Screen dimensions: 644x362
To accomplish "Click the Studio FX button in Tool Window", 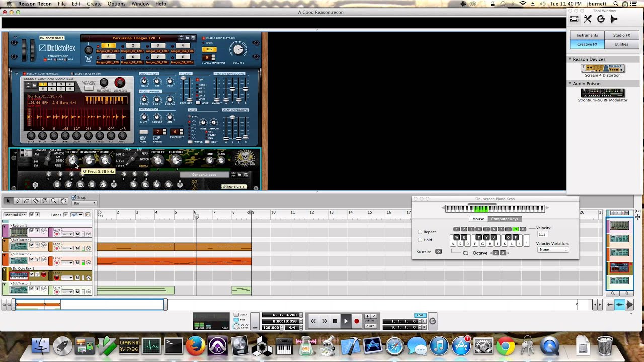I will click(621, 35).
